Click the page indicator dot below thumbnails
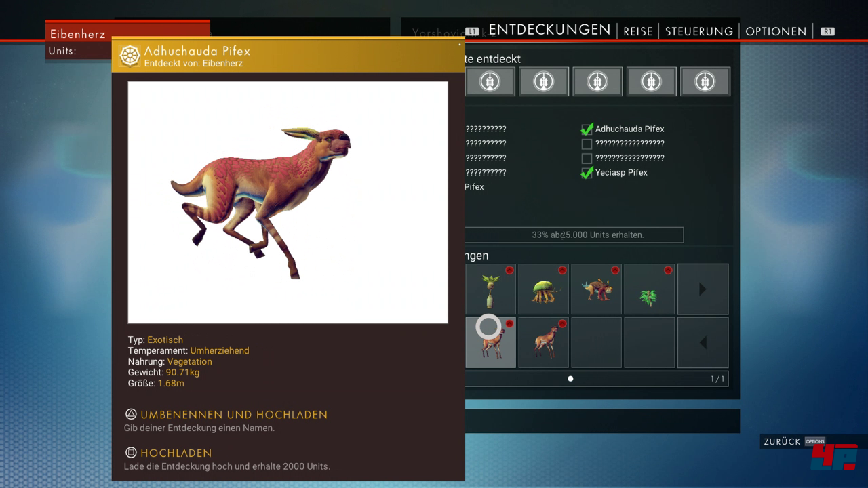This screenshot has width=868, height=488. pyautogui.click(x=570, y=379)
